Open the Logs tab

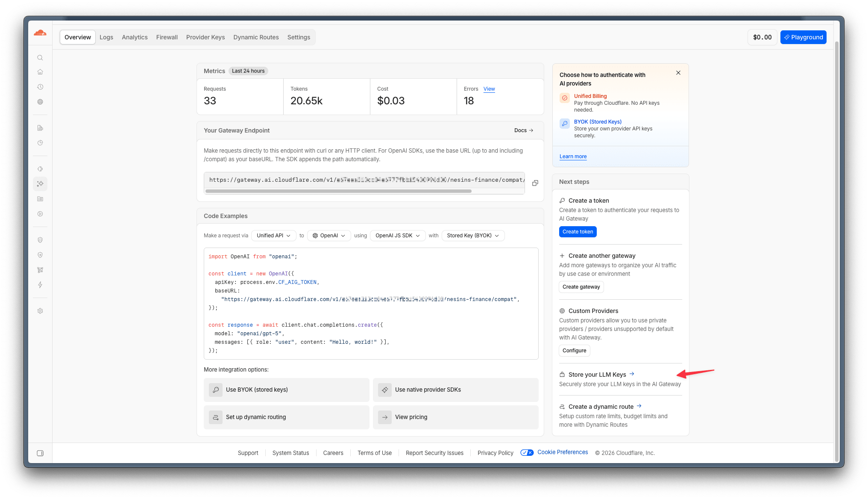pyautogui.click(x=106, y=37)
